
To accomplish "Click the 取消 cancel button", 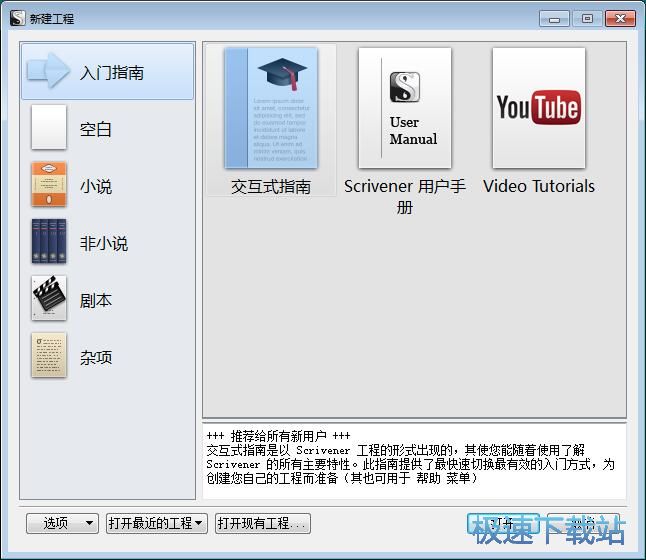I will (584, 523).
